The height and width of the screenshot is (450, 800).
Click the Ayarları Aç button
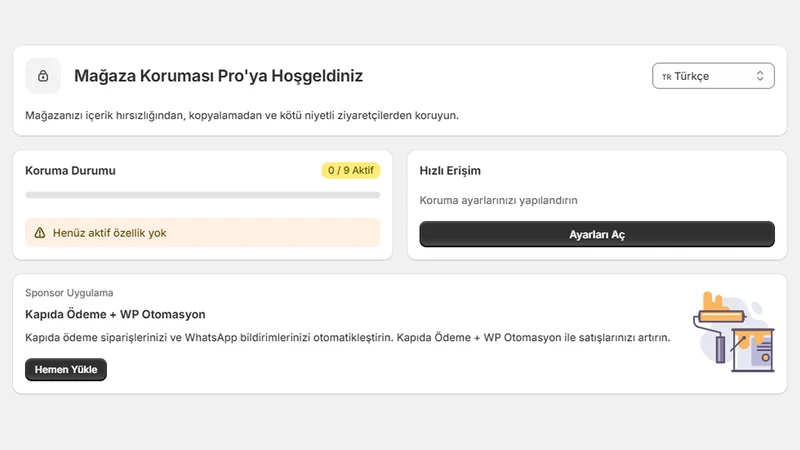click(597, 234)
